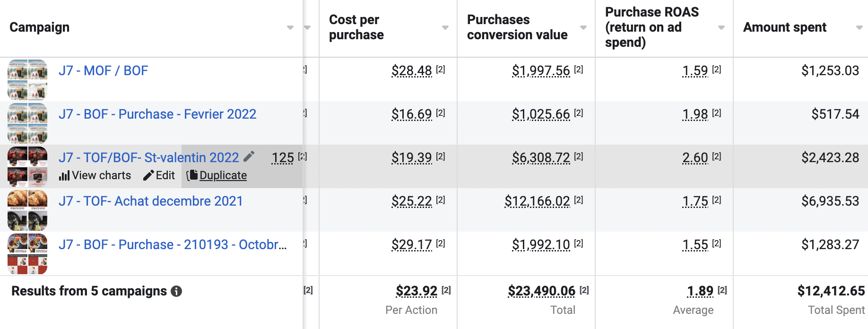Click Edit under St-valentin 2022 campaign
The width and height of the screenshot is (868, 329).
pyautogui.click(x=159, y=175)
